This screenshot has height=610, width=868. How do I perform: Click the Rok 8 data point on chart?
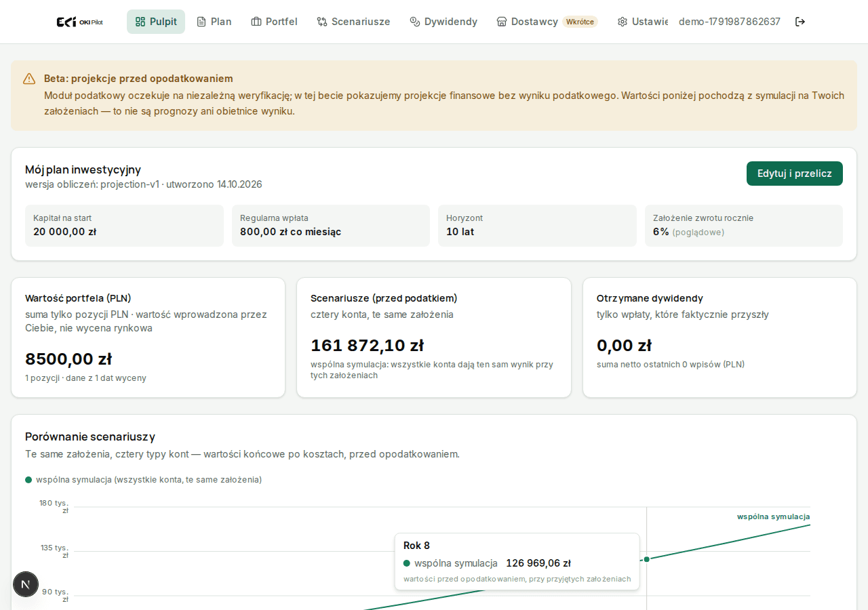(647, 559)
